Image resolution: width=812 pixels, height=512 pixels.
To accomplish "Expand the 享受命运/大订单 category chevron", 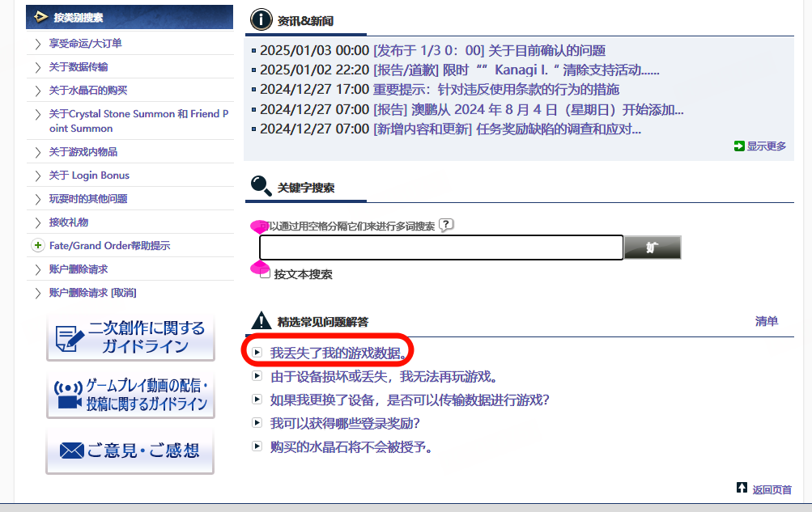I will click(38, 44).
